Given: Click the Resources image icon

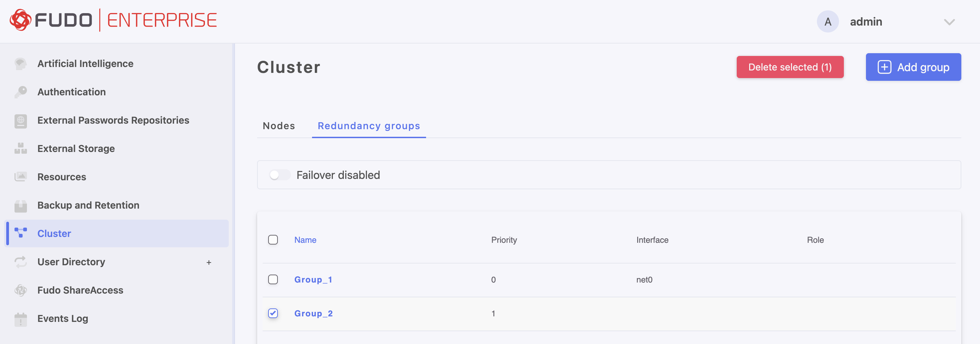Looking at the screenshot, I should (20, 177).
